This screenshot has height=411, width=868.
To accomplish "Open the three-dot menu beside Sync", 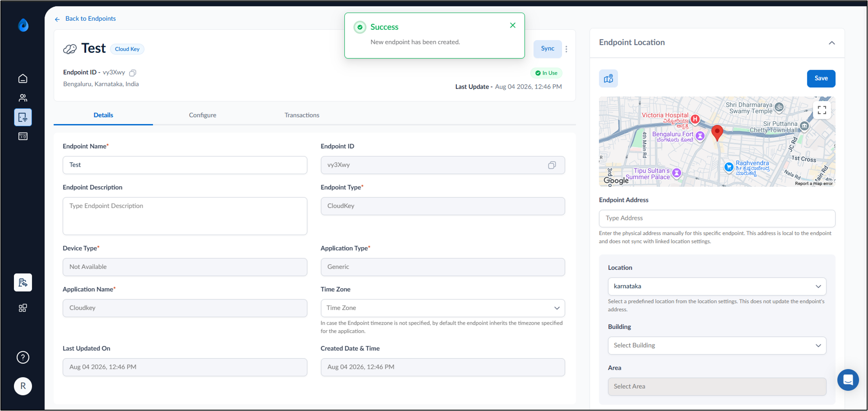I will (566, 49).
